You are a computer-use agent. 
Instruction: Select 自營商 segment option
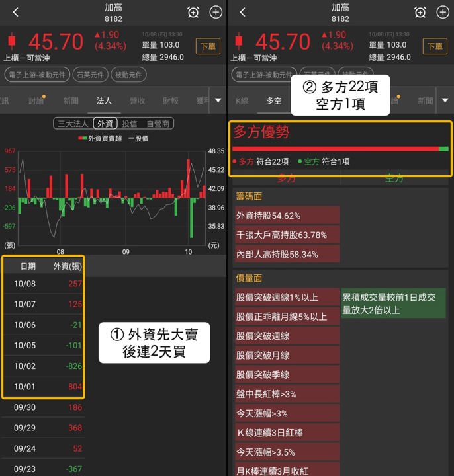pos(158,124)
